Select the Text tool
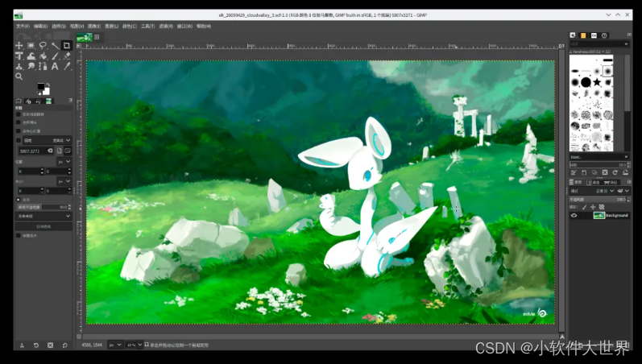 [55, 66]
